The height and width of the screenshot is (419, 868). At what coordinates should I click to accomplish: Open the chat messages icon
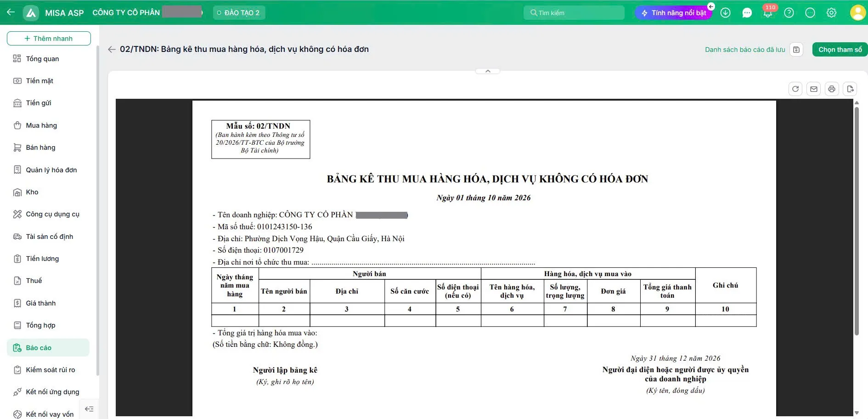[x=747, y=13]
